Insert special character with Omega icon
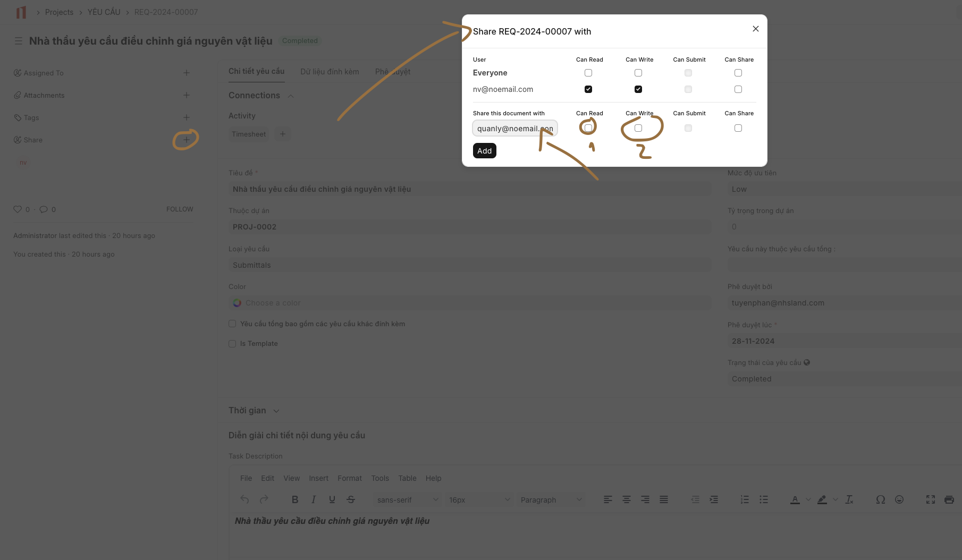 pyautogui.click(x=881, y=499)
